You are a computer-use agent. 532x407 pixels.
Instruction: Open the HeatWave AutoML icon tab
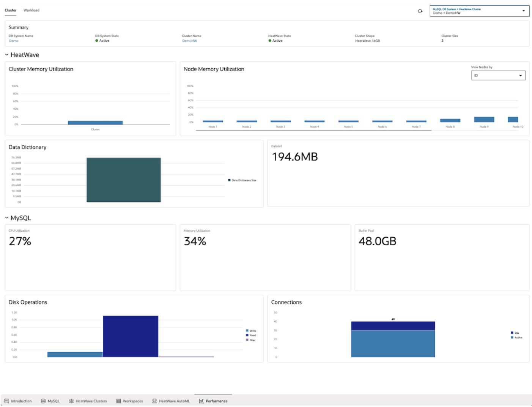(154, 401)
